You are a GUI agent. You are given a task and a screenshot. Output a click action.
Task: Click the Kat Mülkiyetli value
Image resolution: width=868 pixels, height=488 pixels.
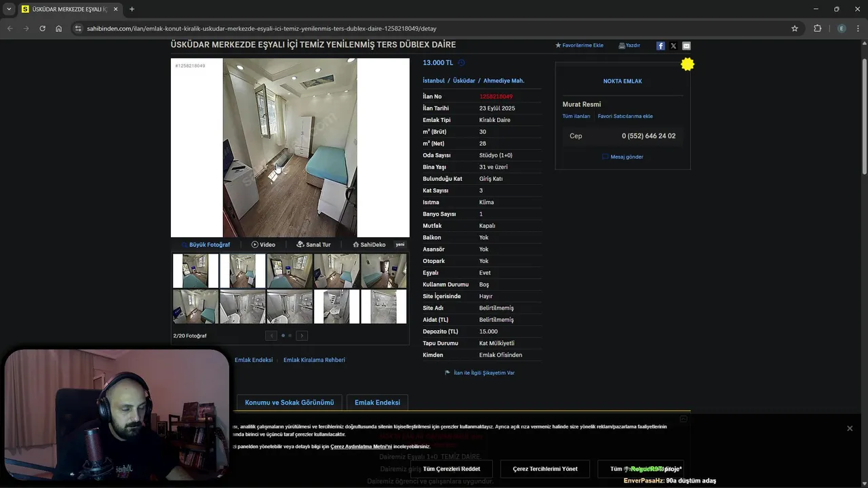pyautogui.click(x=497, y=344)
